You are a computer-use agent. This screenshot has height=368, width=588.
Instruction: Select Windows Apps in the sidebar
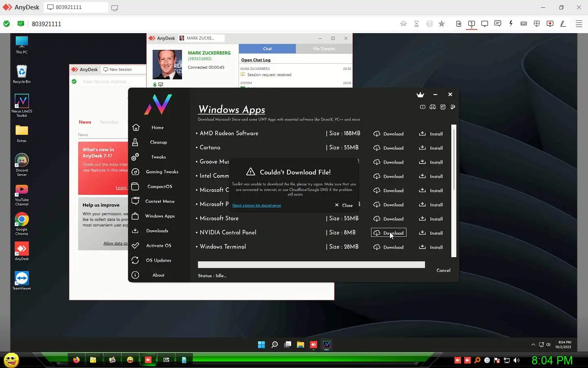pos(159,216)
